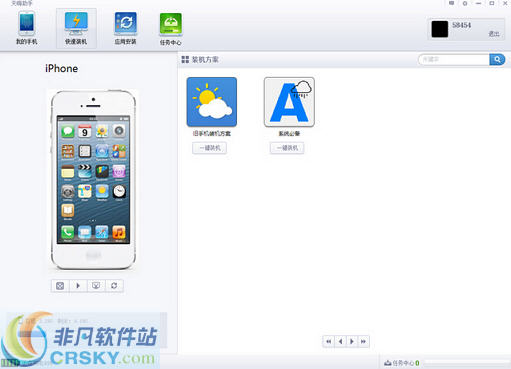Open the 任务中心 task center tab
Viewport: 511px width, 369px height.
170,29
